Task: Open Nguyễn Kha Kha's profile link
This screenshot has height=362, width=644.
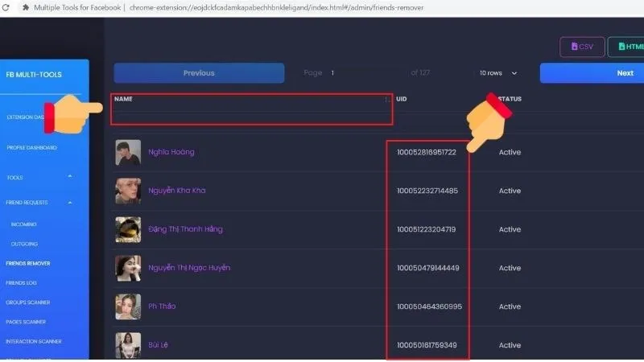Action: 177,191
